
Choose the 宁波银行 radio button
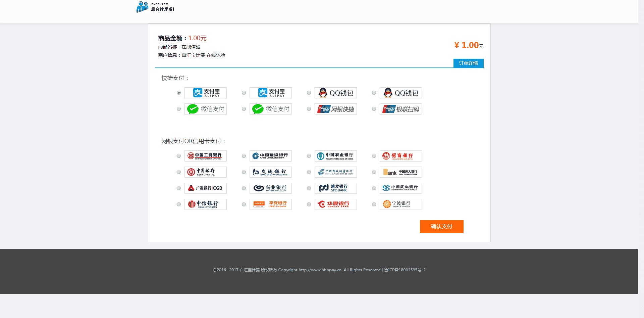374,204
